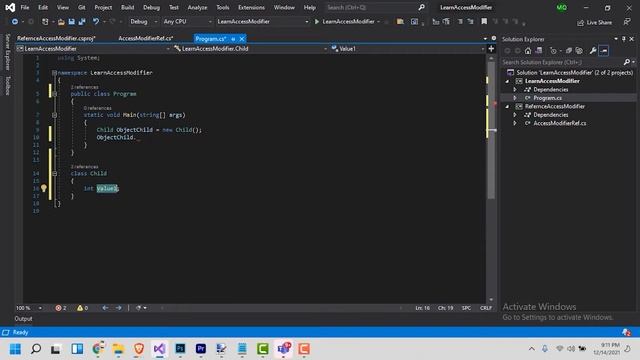Select the CRLF line ending indicator
Viewport: 640px width, 360px height.
point(486,308)
